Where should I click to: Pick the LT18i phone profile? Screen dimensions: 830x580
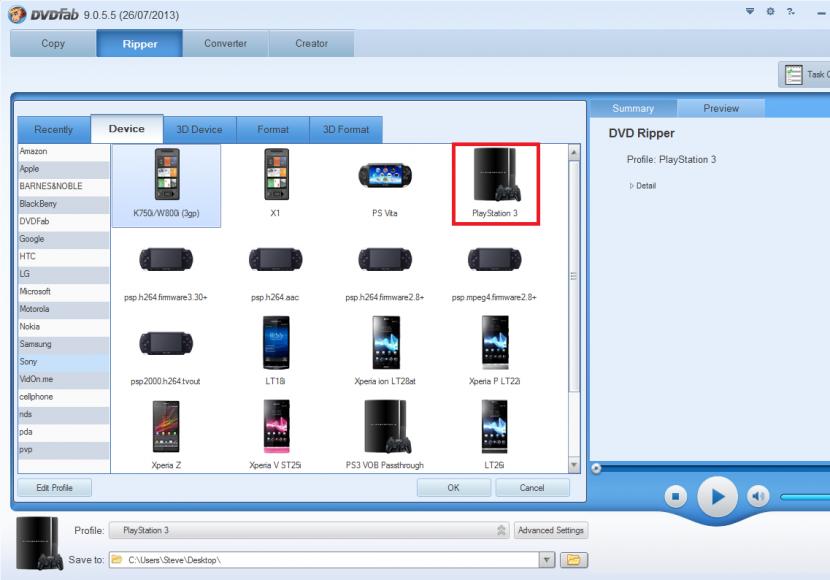(x=276, y=350)
